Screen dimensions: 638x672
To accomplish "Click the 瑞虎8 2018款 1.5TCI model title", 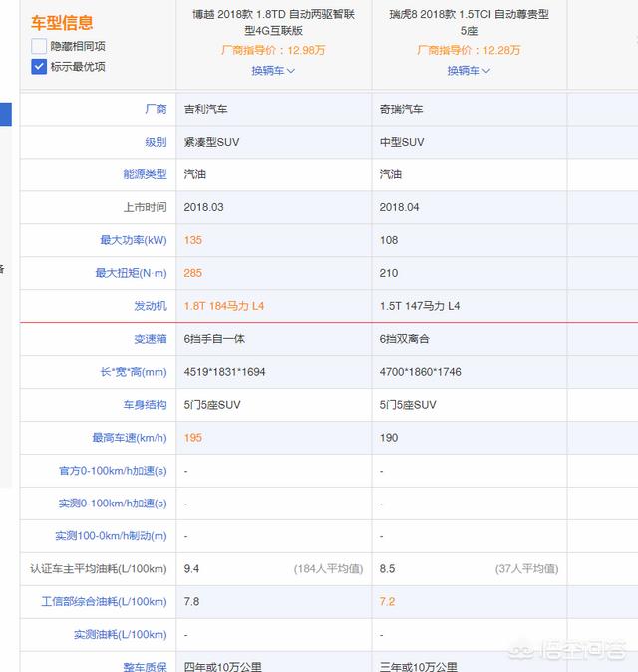I will click(x=469, y=23).
